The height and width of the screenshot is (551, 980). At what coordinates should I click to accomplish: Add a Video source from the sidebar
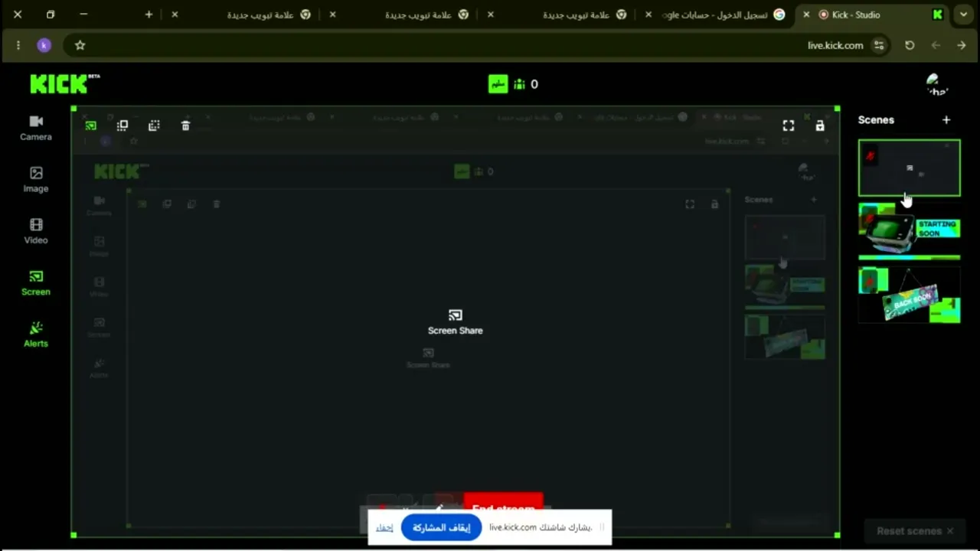(x=36, y=231)
